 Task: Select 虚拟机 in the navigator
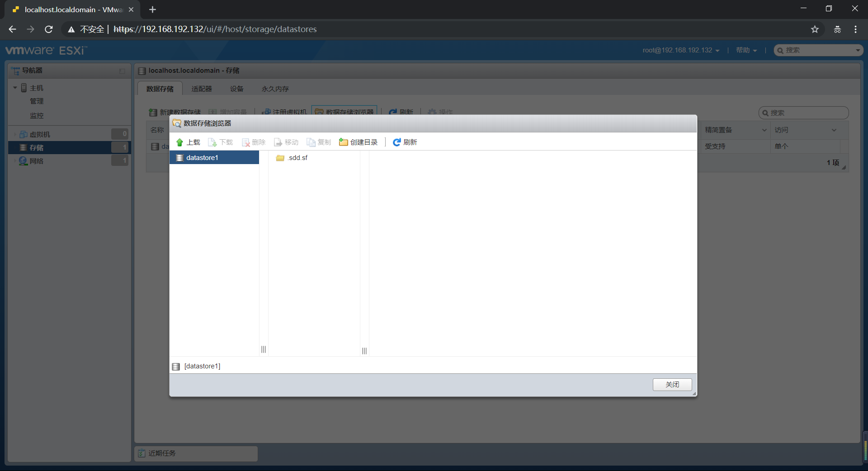[x=40, y=134]
